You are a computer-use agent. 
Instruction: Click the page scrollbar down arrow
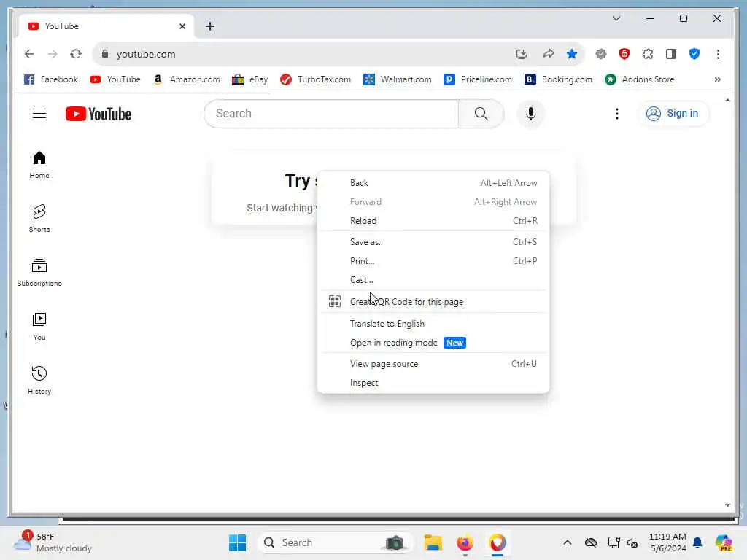click(x=727, y=505)
